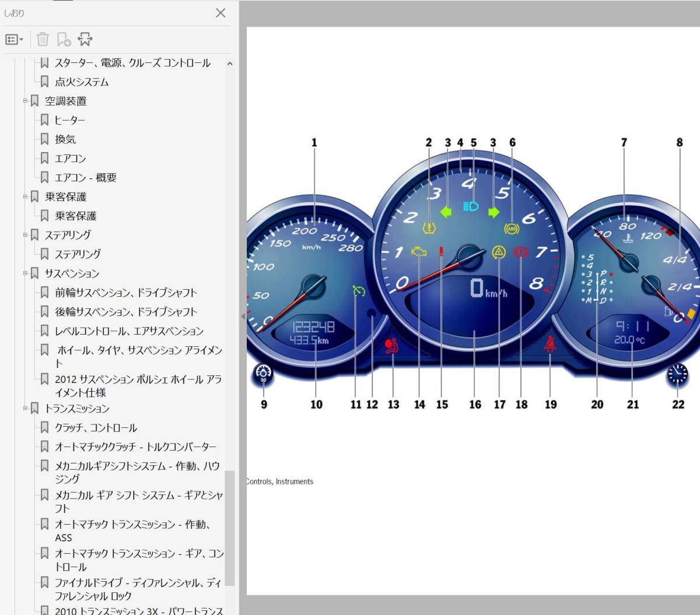The width and height of the screenshot is (700, 615).
Task: Click bookmark icon beside 点火システム
Action: tap(44, 82)
